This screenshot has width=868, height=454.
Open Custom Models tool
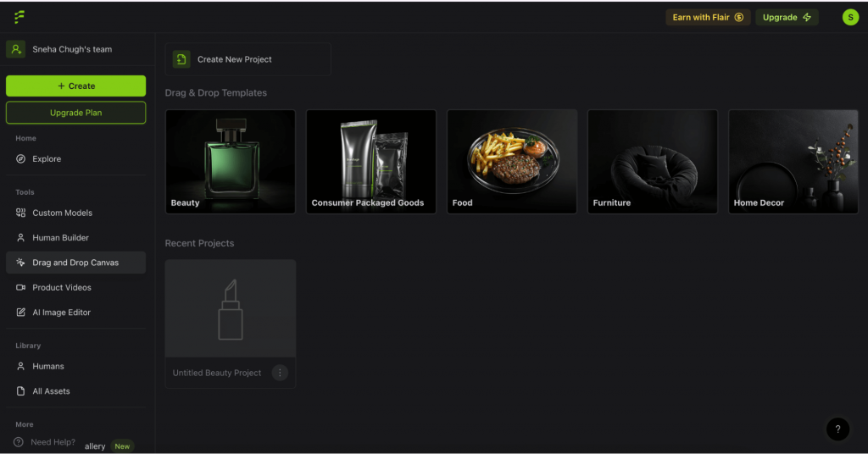coord(62,213)
